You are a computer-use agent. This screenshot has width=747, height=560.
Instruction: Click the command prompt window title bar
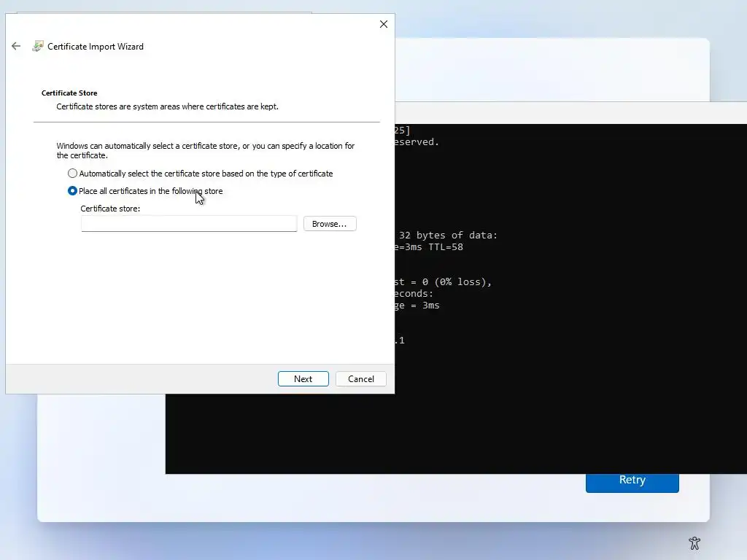[570, 113]
